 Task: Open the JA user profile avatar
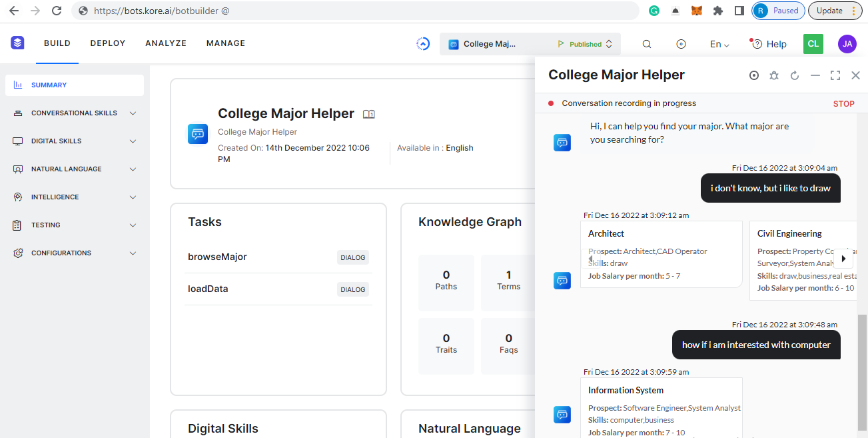(x=847, y=43)
